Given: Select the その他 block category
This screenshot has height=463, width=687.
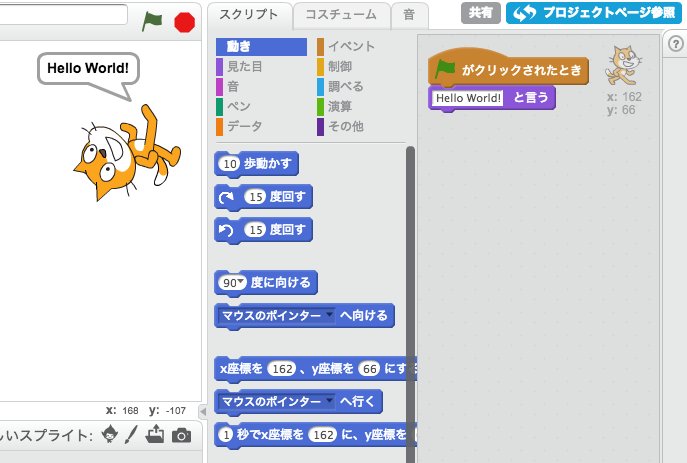Looking at the screenshot, I should [x=340, y=126].
